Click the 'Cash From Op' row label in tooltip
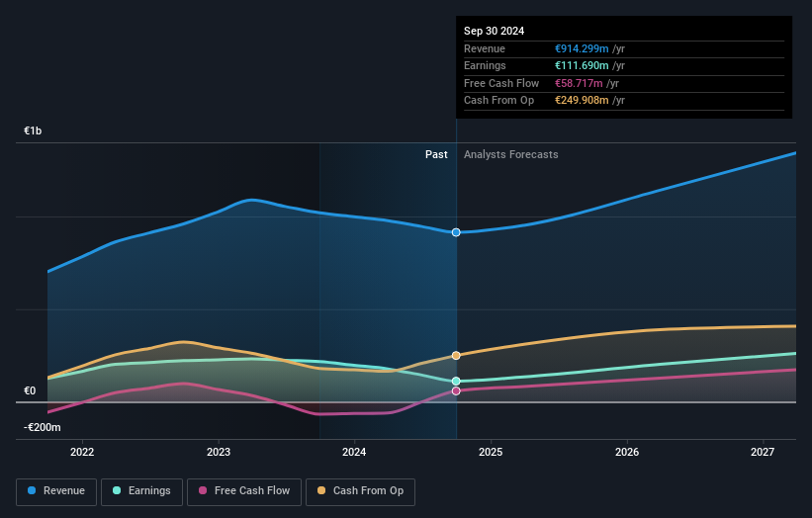This screenshot has height=518, width=812. point(498,101)
